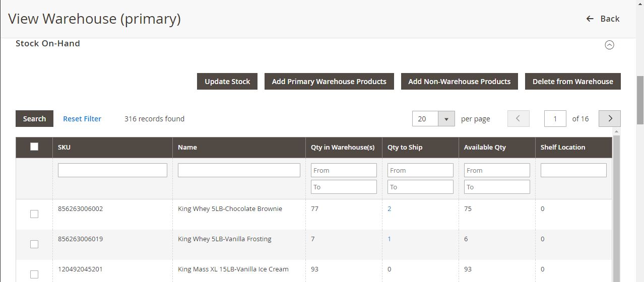Click 'King Whey 5LB-Chocolate Brownie' name
The image size is (644, 282).
pos(230,209)
